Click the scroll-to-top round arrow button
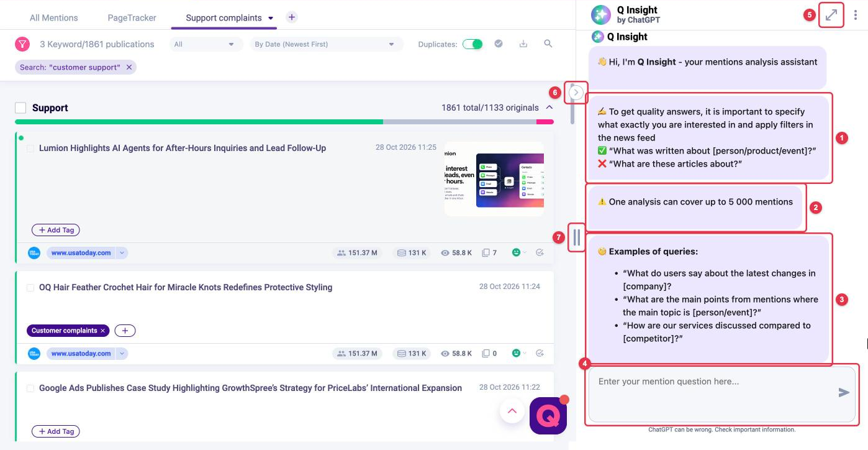 512,411
